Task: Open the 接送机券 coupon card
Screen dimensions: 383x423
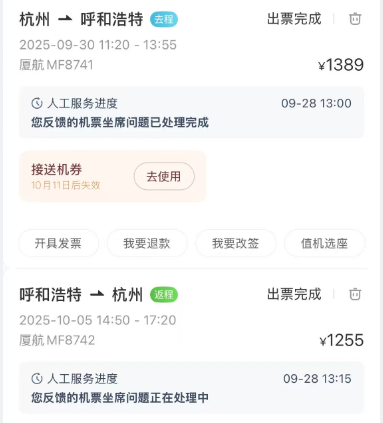Action: 113,176
